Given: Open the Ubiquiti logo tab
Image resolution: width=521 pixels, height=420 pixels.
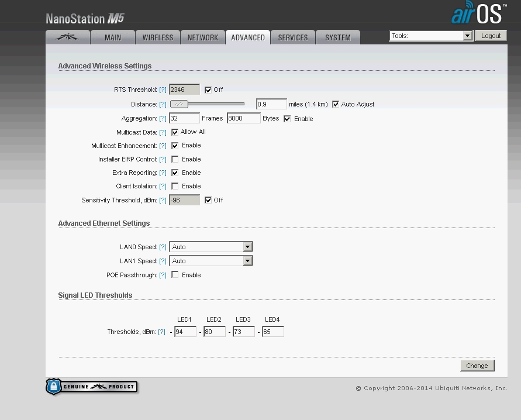Looking at the screenshot, I should tap(68, 37).
